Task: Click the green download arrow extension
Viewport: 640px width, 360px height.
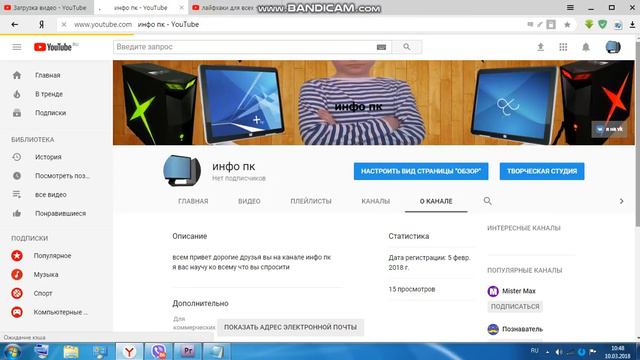Action: (x=589, y=24)
